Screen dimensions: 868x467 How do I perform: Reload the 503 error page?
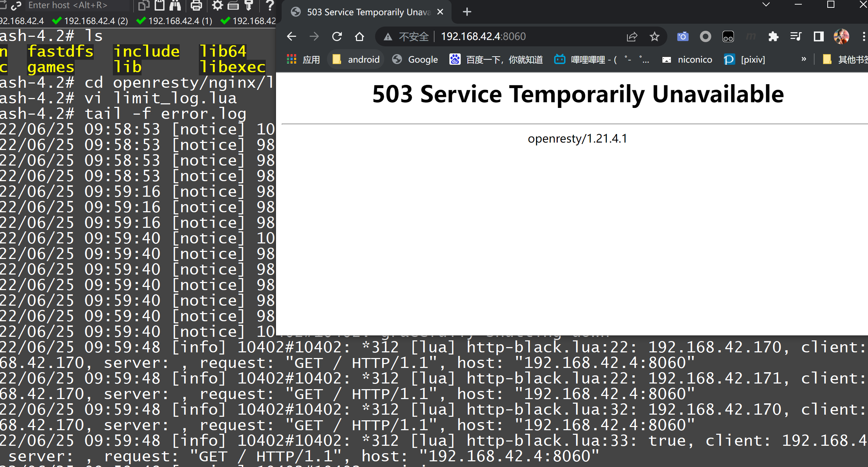point(337,36)
